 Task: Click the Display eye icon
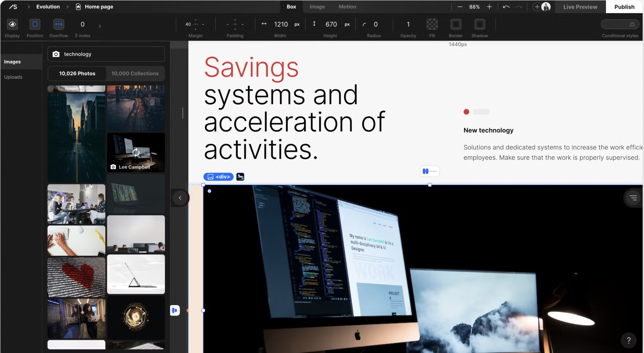(x=12, y=24)
